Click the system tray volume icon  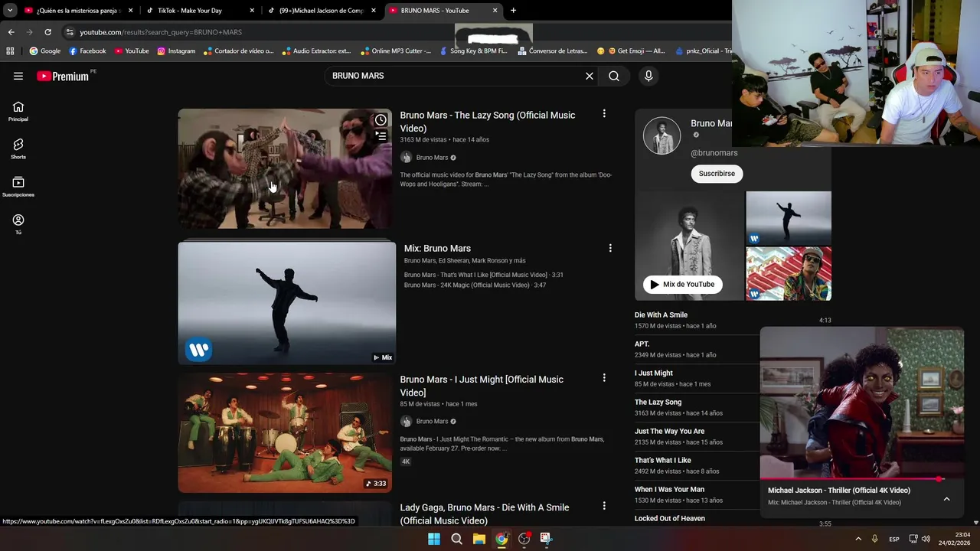click(x=926, y=539)
